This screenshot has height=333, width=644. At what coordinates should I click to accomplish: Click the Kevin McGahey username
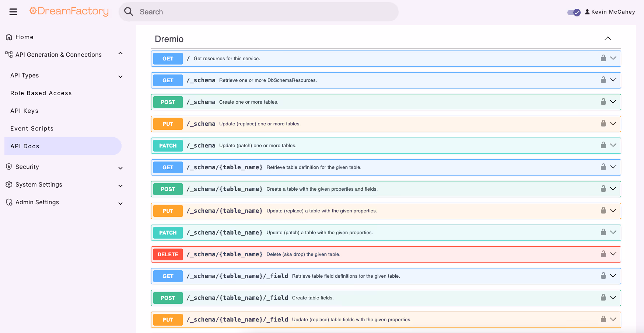(613, 12)
